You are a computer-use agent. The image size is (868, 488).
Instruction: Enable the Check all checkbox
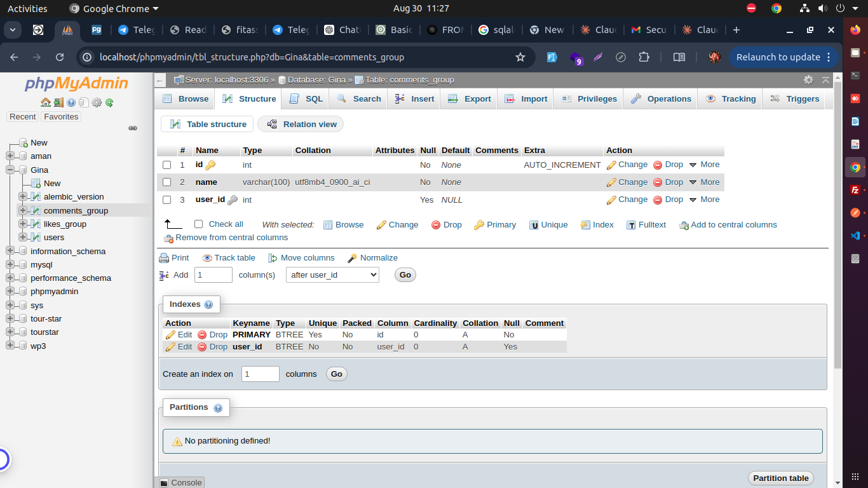(198, 224)
